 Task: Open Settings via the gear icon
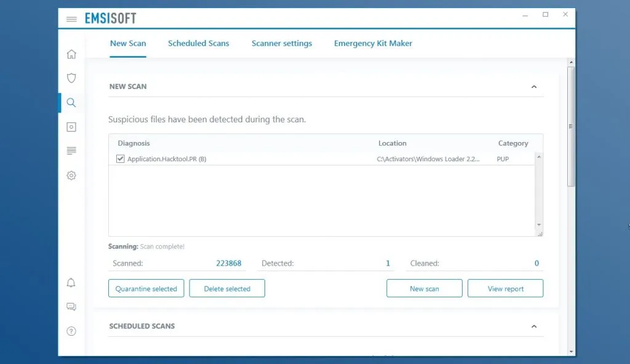71,175
